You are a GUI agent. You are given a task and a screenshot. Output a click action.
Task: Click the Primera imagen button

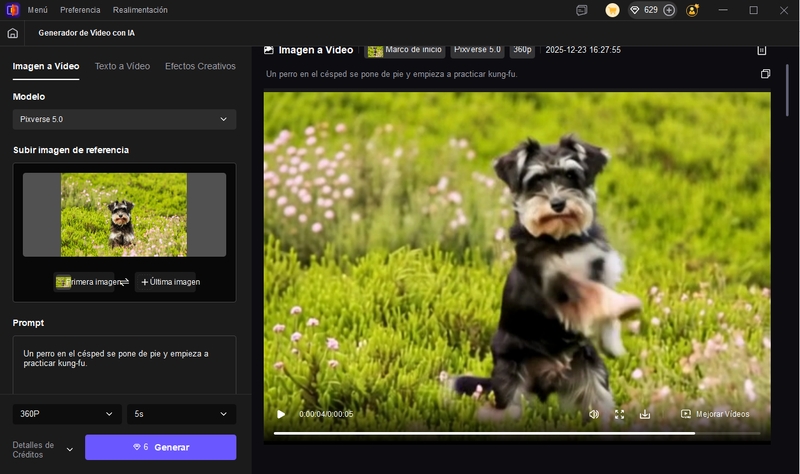(x=85, y=282)
